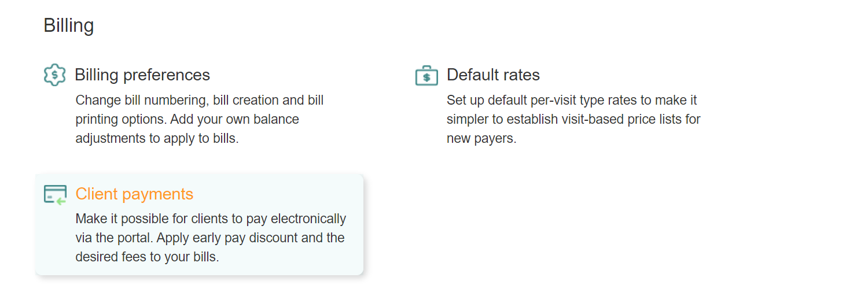Click the line "printing options. Add your own balance"
Screen dimensions: 868x292
[x=187, y=120]
